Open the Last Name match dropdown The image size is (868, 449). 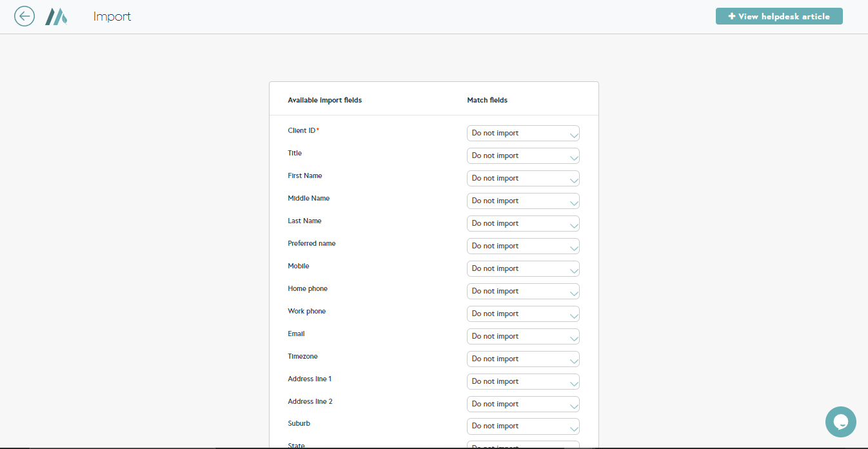tap(522, 224)
